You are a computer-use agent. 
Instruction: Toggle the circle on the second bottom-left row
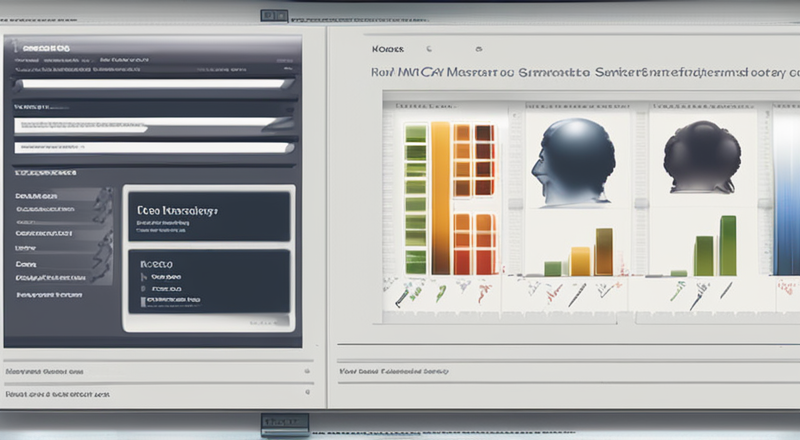pos(305,395)
